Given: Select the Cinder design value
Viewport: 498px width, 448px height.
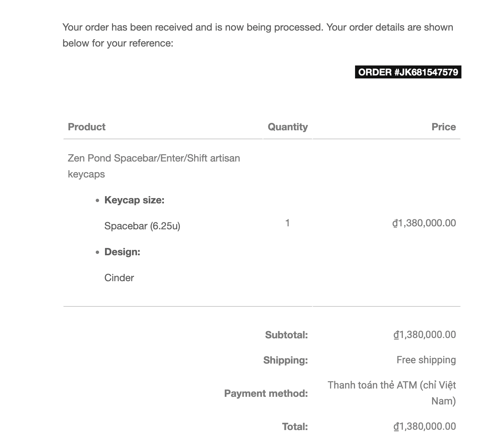Looking at the screenshot, I should [119, 278].
